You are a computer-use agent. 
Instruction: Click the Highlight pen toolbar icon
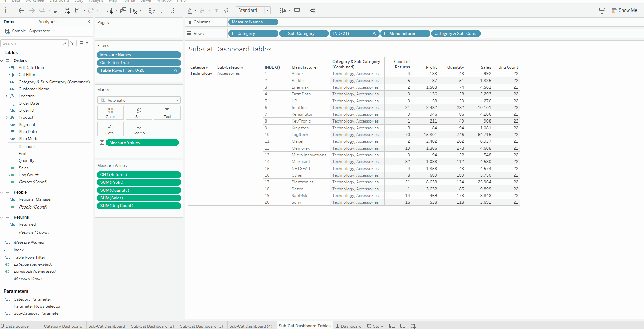190,10
